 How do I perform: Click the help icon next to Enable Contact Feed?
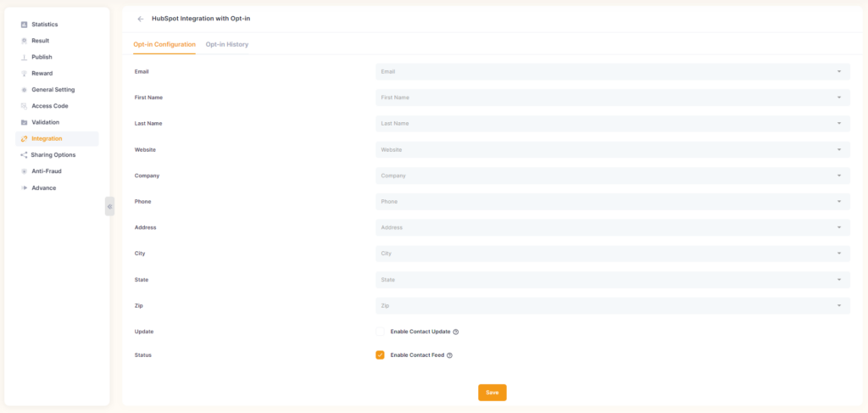coord(449,355)
